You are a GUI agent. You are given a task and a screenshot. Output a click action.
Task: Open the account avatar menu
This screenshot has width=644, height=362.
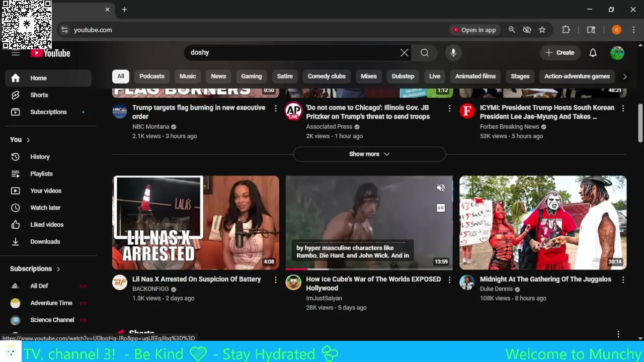click(x=617, y=52)
